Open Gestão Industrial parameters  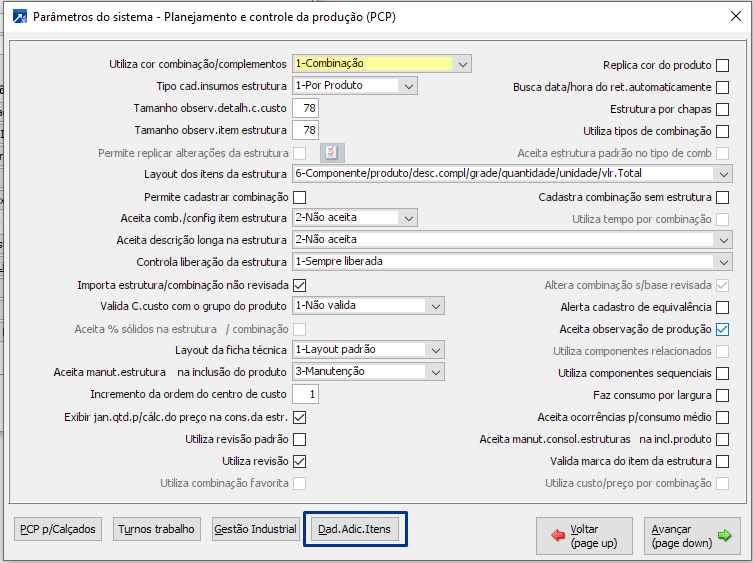255,529
